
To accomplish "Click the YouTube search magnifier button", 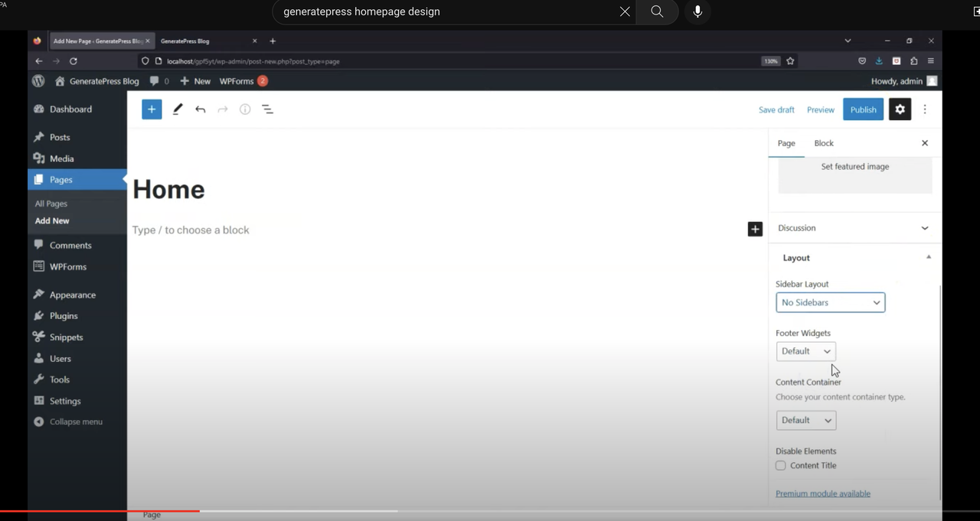I will tap(657, 11).
